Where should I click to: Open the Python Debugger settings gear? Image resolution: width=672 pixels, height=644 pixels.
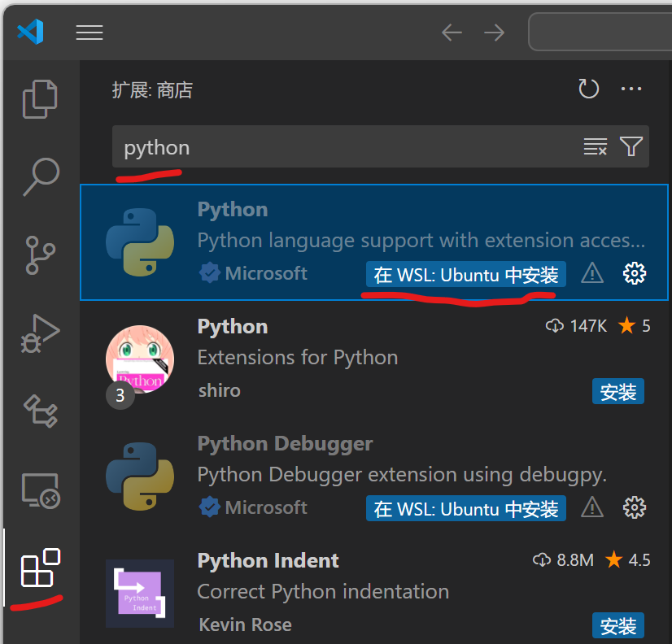[x=635, y=507]
